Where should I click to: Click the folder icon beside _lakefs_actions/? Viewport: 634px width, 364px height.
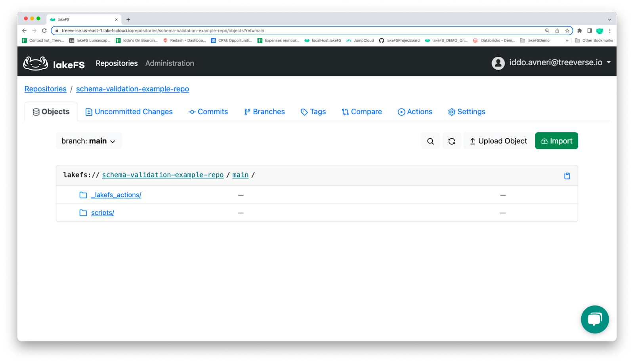click(x=83, y=195)
